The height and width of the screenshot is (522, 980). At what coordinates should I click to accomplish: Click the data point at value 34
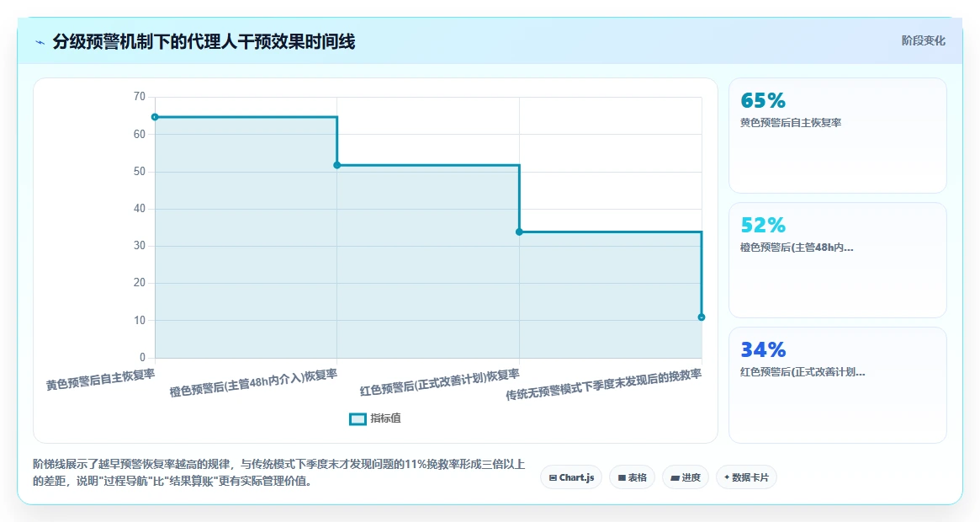click(519, 232)
